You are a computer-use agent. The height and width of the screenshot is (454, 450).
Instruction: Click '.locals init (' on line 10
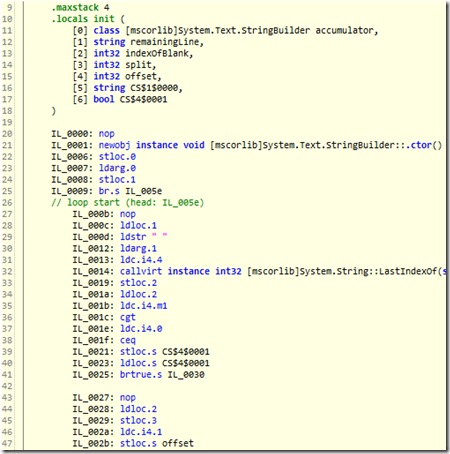pos(88,19)
